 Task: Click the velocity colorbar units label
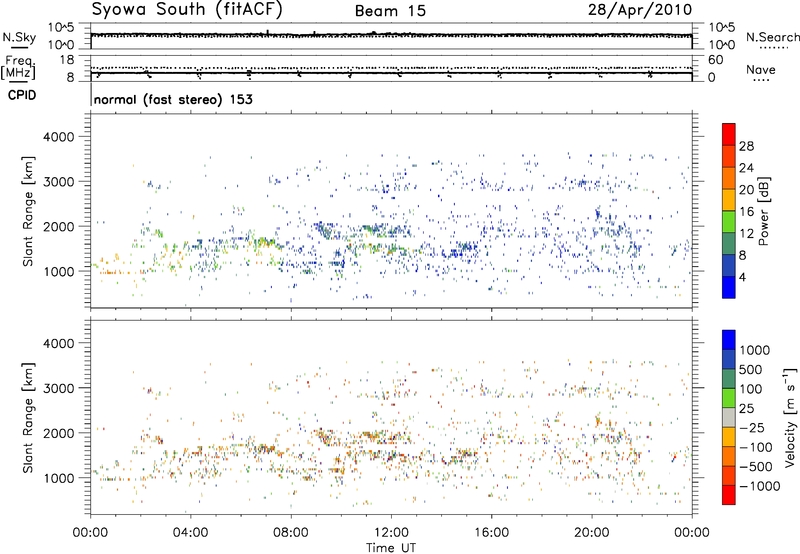pos(790,417)
